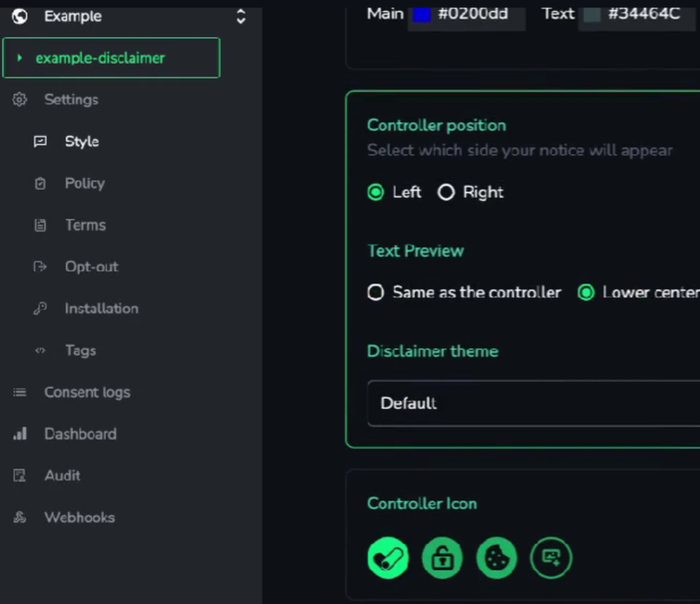The image size is (700, 604).
Task: Switch to the Style settings page
Action: [x=82, y=141]
